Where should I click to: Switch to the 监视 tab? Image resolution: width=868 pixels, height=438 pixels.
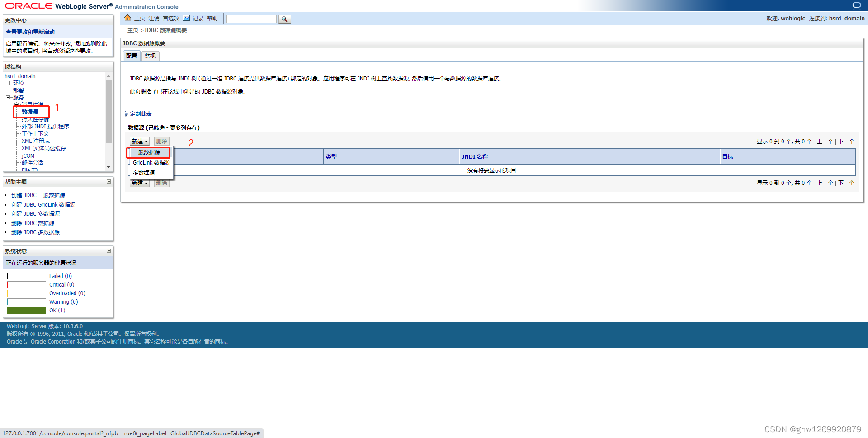point(150,56)
